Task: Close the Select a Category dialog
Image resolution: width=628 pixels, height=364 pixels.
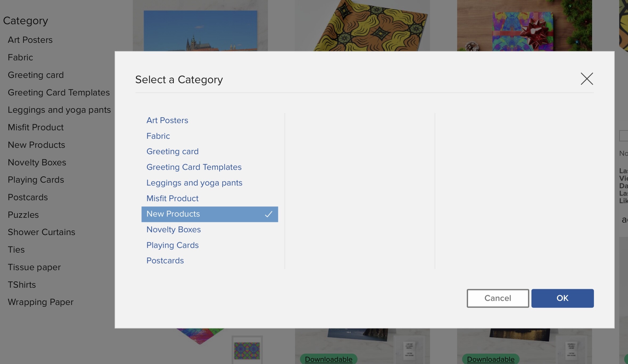Action: tap(587, 79)
